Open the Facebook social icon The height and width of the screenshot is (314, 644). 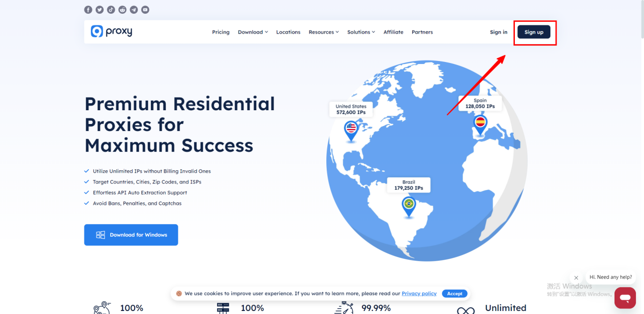point(88,10)
